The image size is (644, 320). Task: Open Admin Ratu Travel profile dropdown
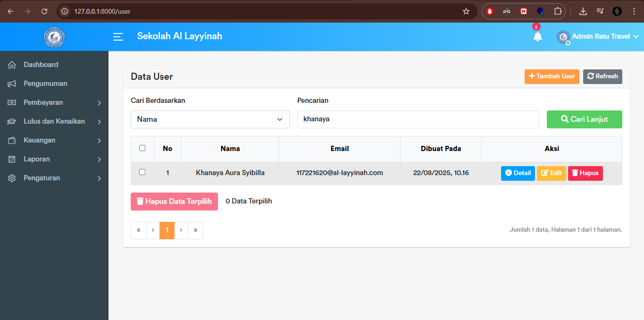(x=598, y=36)
